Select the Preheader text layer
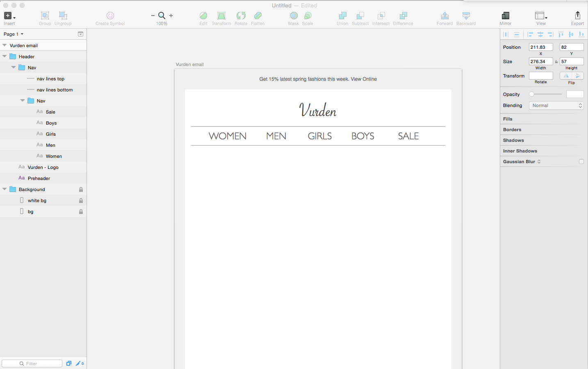 tap(43, 178)
